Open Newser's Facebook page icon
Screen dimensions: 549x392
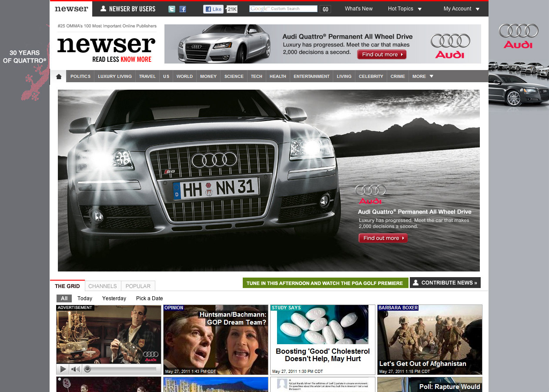[x=183, y=9]
